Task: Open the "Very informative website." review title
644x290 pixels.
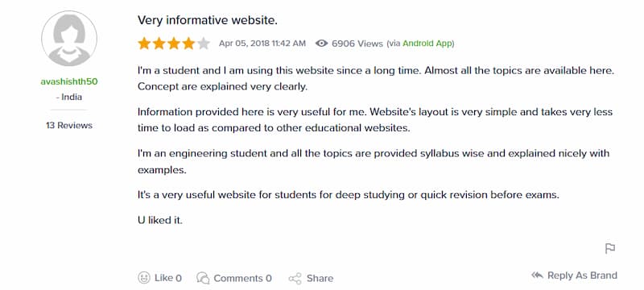Action: (208, 20)
